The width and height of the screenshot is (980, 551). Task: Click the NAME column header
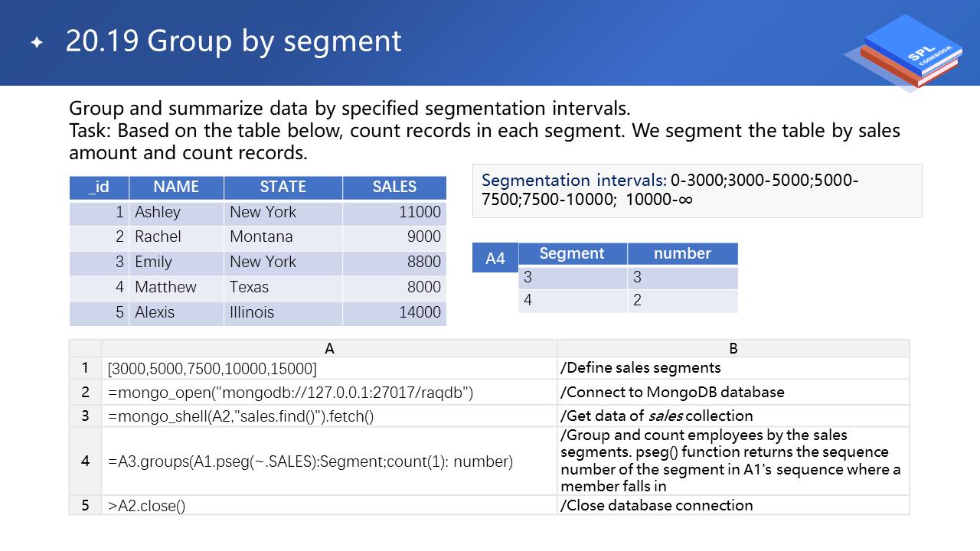(176, 187)
